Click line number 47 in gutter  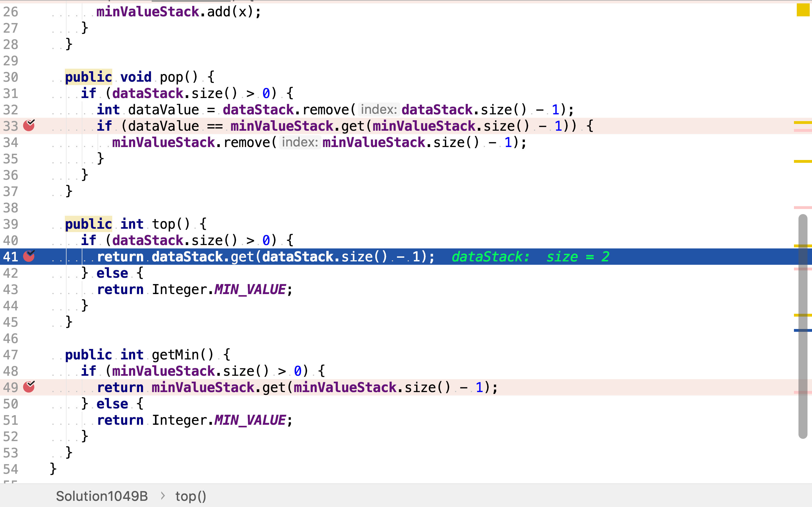pos(11,355)
